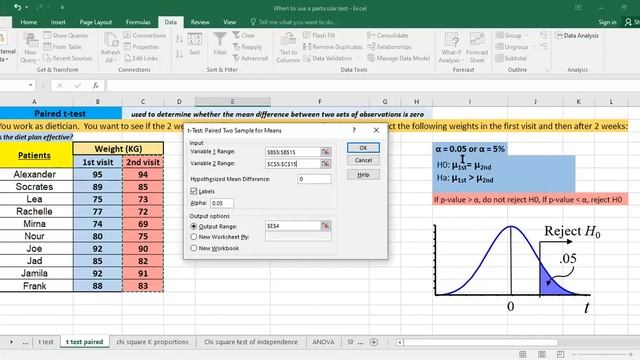Click the Refresh All icon
The width and height of the screenshot is (640, 360).
tap(110, 41)
